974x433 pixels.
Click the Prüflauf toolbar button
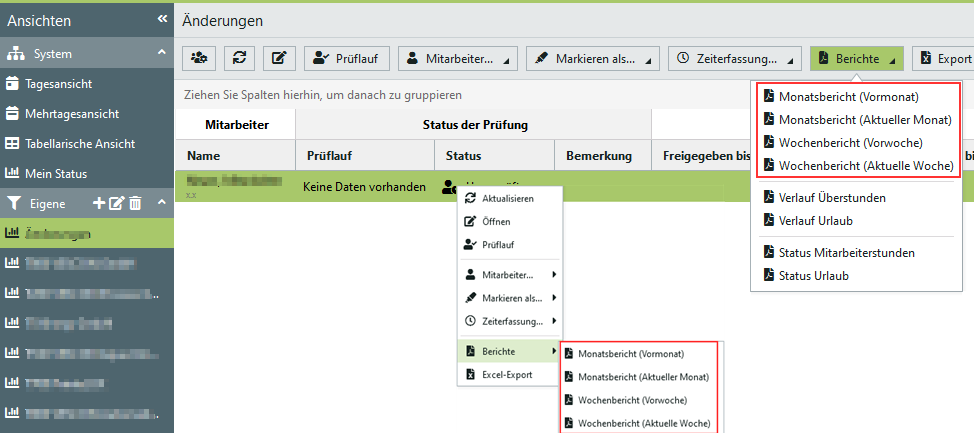coord(347,59)
